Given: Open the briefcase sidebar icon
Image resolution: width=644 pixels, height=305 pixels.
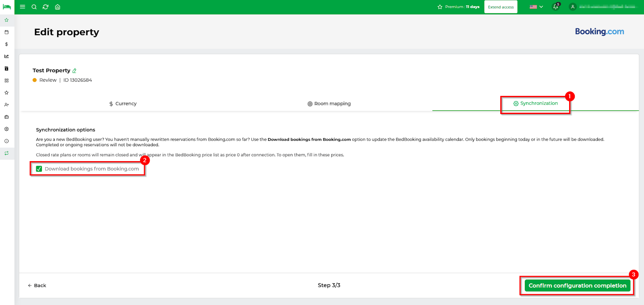Looking at the screenshot, I should click(x=6, y=117).
